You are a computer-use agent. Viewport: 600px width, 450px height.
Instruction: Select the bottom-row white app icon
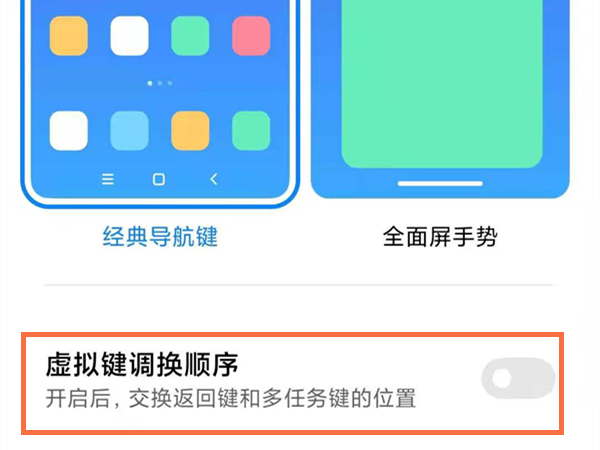tap(69, 130)
